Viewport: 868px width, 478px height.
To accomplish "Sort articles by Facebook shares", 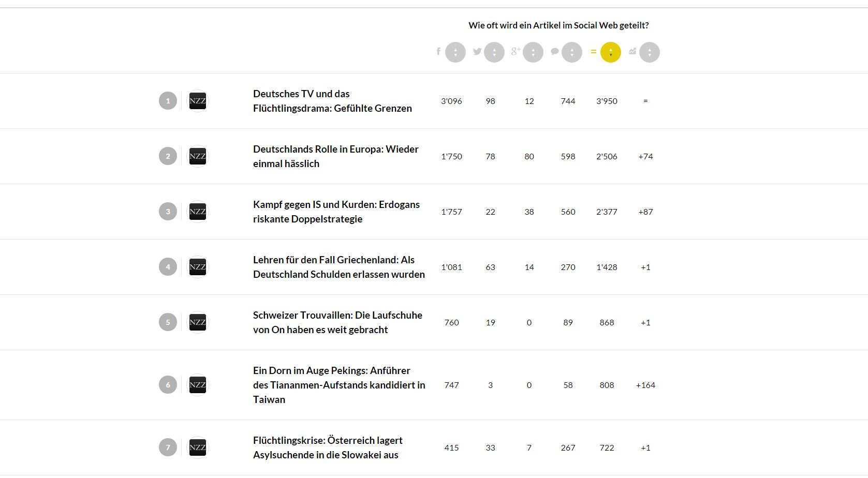I will 455,52.
